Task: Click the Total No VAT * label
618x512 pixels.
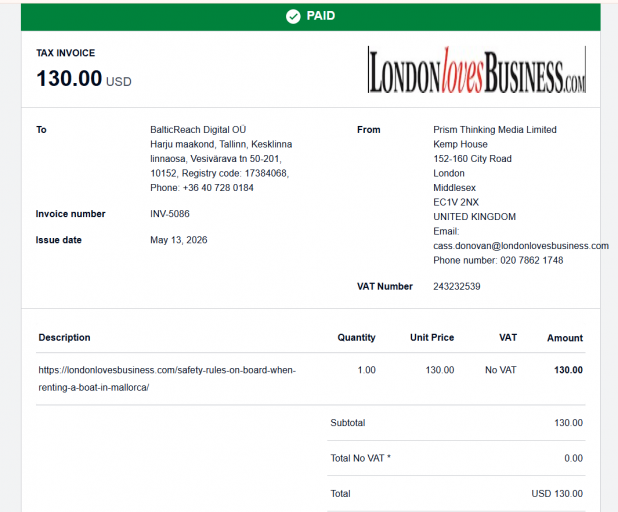Action: [360, 458]
